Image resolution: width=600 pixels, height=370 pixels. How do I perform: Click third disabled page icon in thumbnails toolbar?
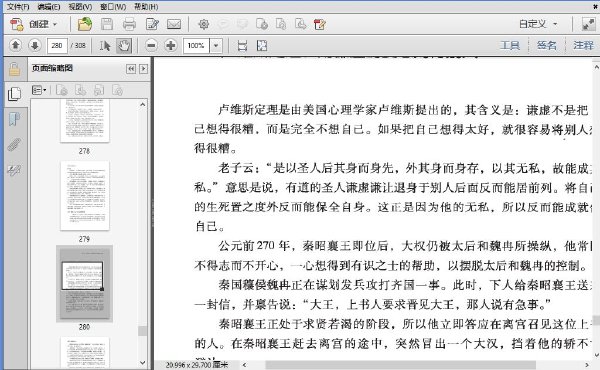coord(99,90)
